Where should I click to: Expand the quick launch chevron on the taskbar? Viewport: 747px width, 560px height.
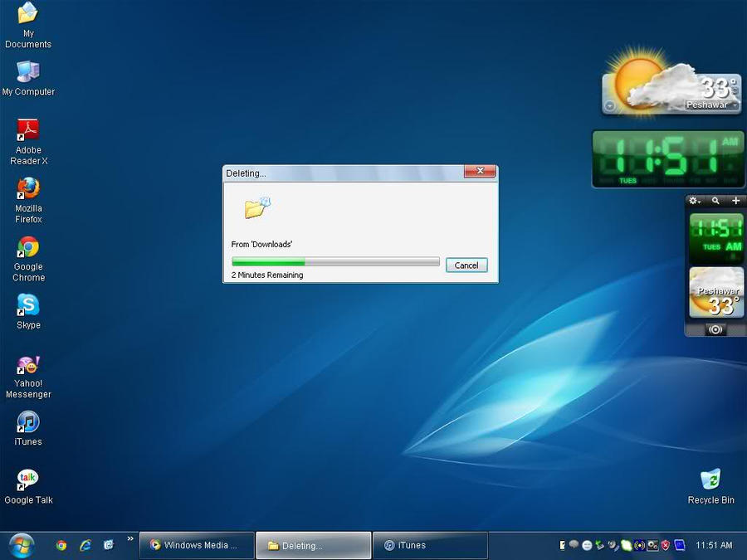pos(130,539)
